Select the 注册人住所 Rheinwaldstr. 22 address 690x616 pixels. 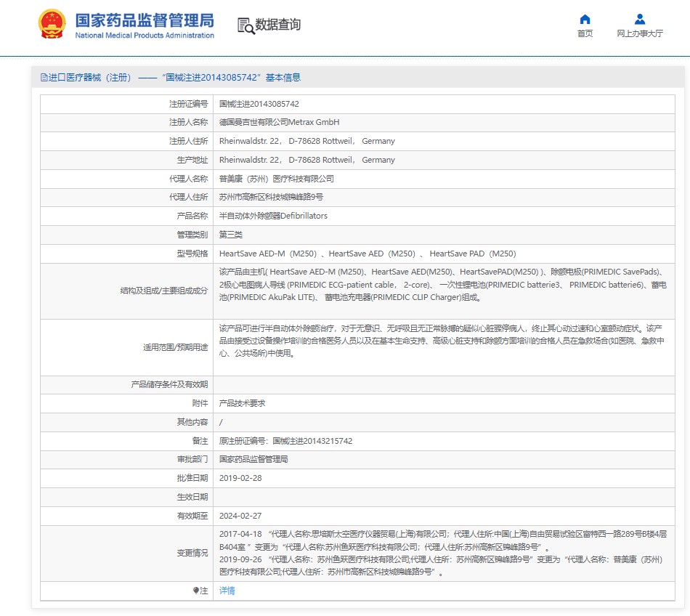tap(307, 141)
